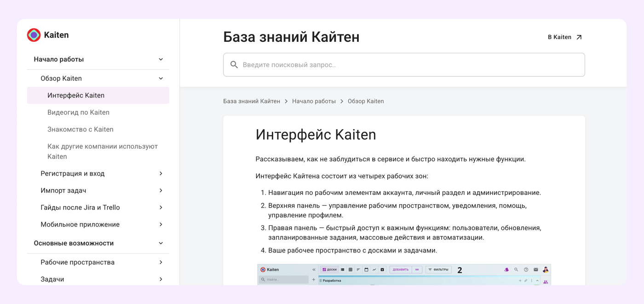Click the double-chevron collapse icon beside embedded Kaiten logo
644x304 pixels.
(314, 270)
